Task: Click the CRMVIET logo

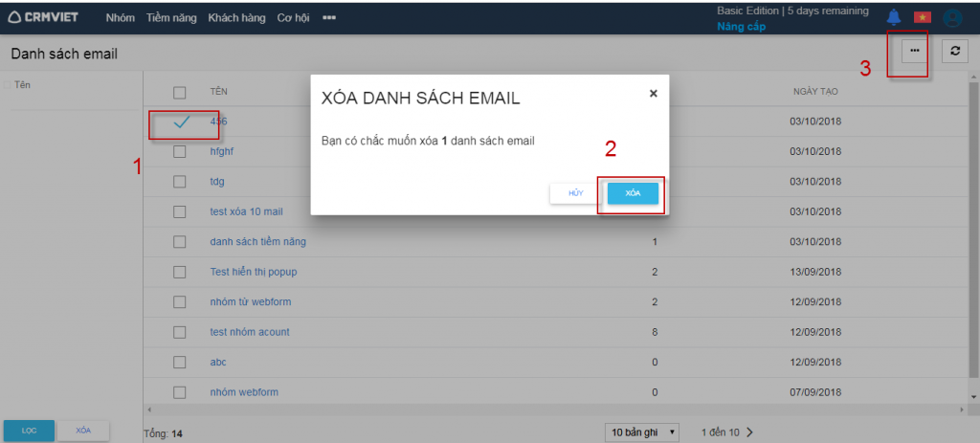Action: coord(44,17)
